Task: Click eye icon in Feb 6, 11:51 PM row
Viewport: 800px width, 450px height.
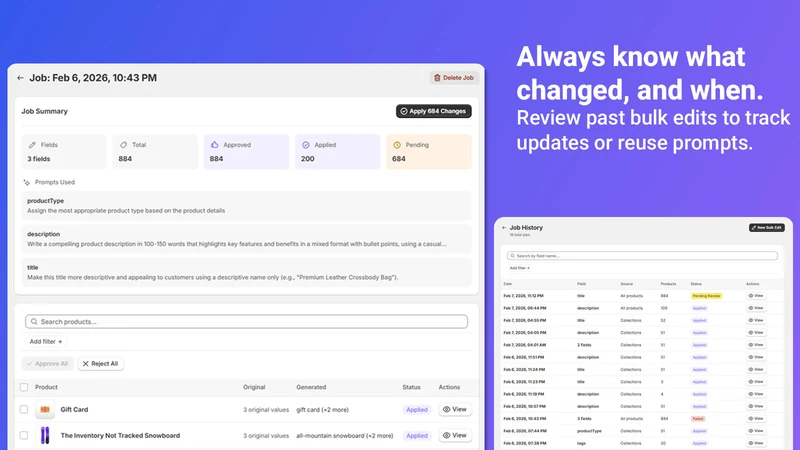Action: [751, 357]
